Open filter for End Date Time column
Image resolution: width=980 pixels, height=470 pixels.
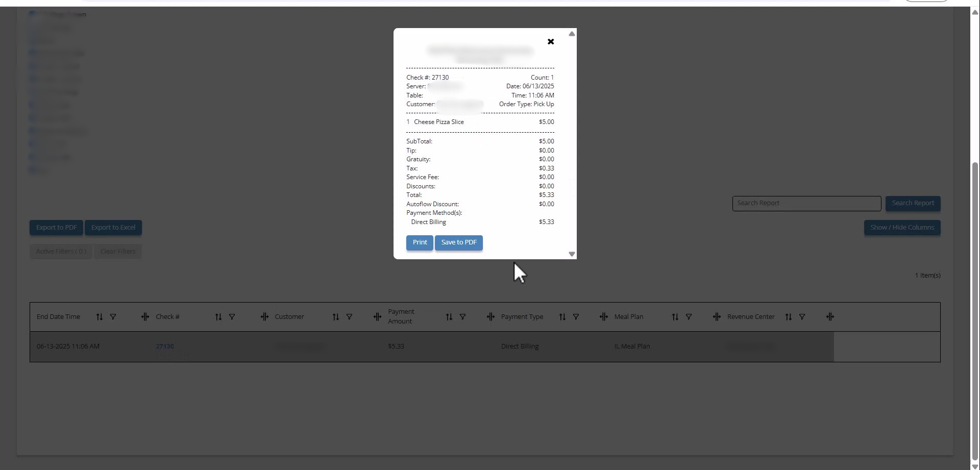tap(113, 317)
